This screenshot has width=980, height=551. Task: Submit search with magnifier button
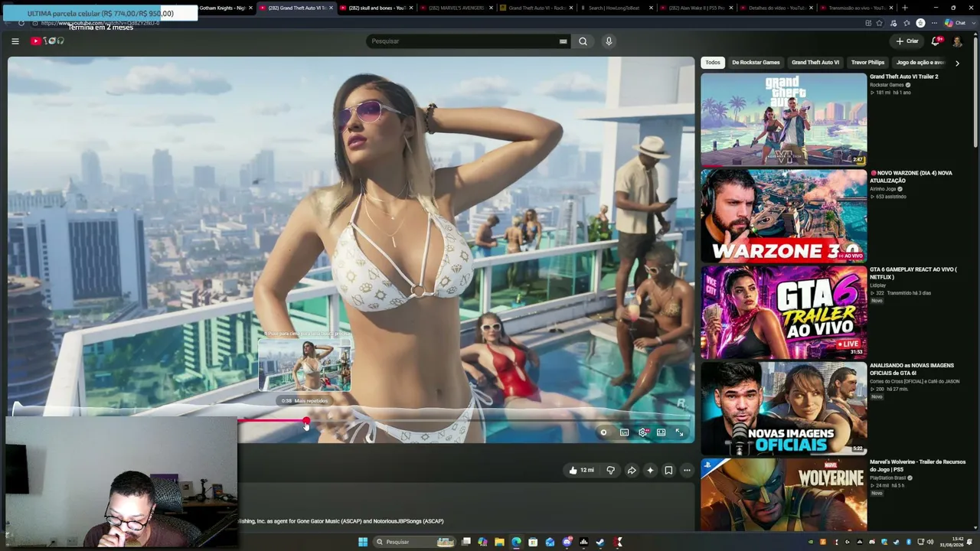coord(583,41)
